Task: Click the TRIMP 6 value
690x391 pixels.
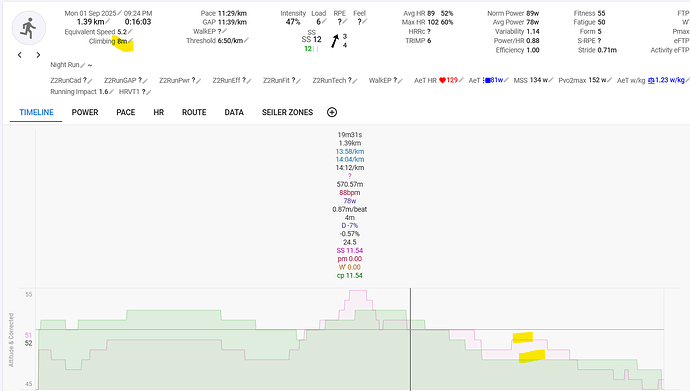Action: (x=429, y=40)
